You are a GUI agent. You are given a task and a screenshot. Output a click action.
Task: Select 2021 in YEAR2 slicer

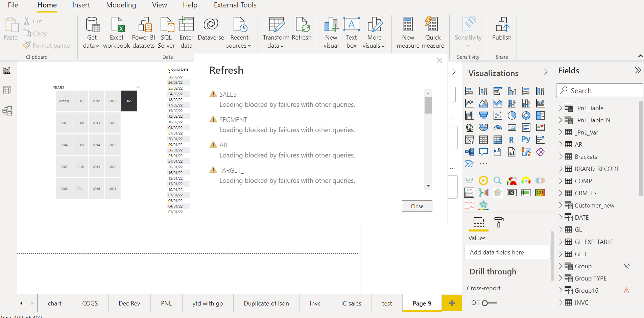(x=113, y=189)
